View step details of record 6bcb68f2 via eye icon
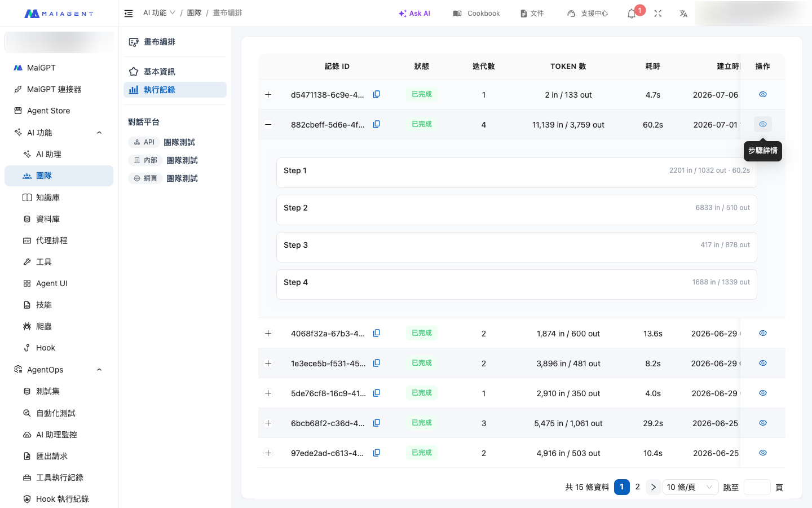Image resolution: width=812 pixels, height=508 pixels. click(x=763, y=423)
